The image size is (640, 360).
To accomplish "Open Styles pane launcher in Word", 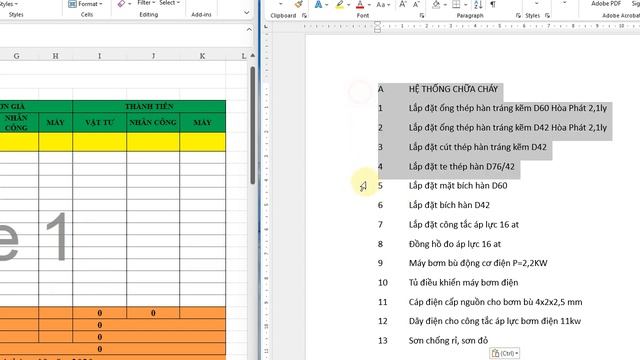I will 547,16.
